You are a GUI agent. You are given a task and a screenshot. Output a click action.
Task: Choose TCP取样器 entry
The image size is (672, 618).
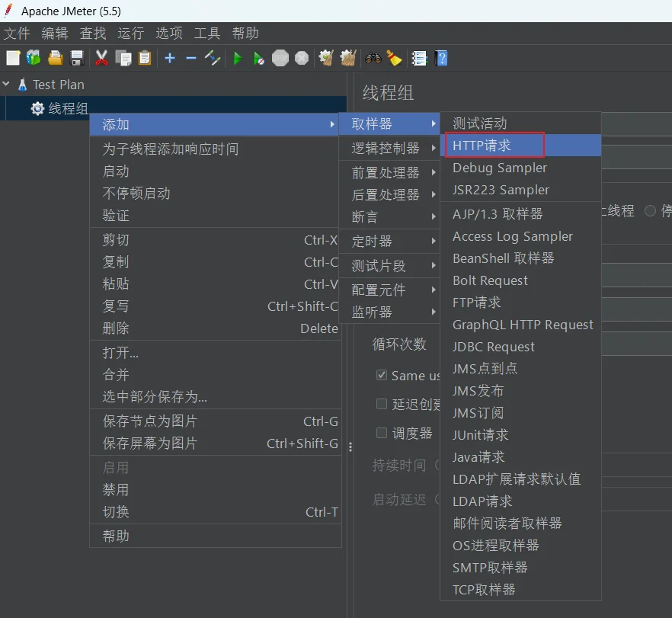[x=520, y=590]
